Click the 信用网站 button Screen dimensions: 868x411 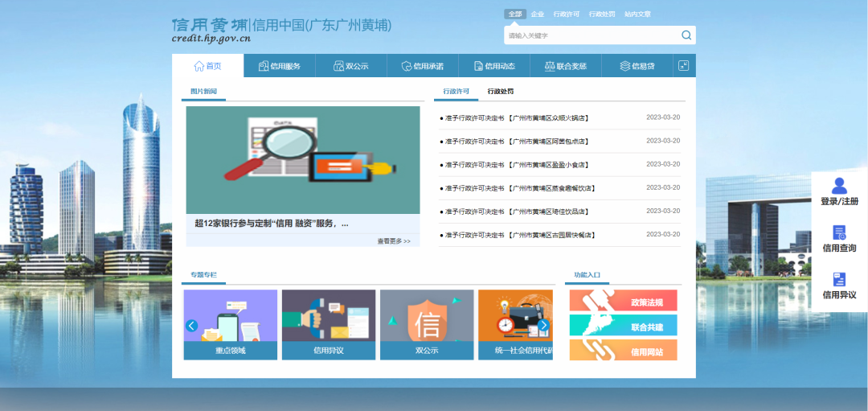click(624, 350)
